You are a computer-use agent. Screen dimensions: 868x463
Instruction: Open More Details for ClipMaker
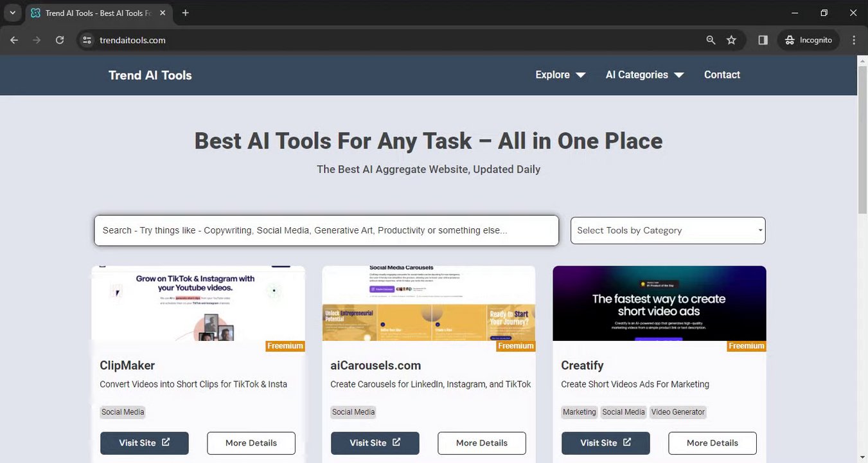tap(251, 443)
